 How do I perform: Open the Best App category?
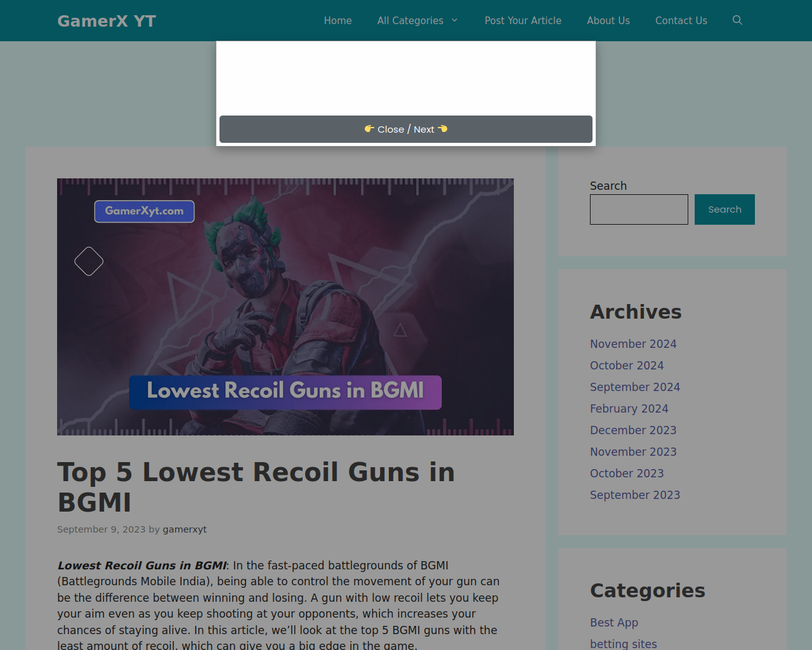pos(614,623)
